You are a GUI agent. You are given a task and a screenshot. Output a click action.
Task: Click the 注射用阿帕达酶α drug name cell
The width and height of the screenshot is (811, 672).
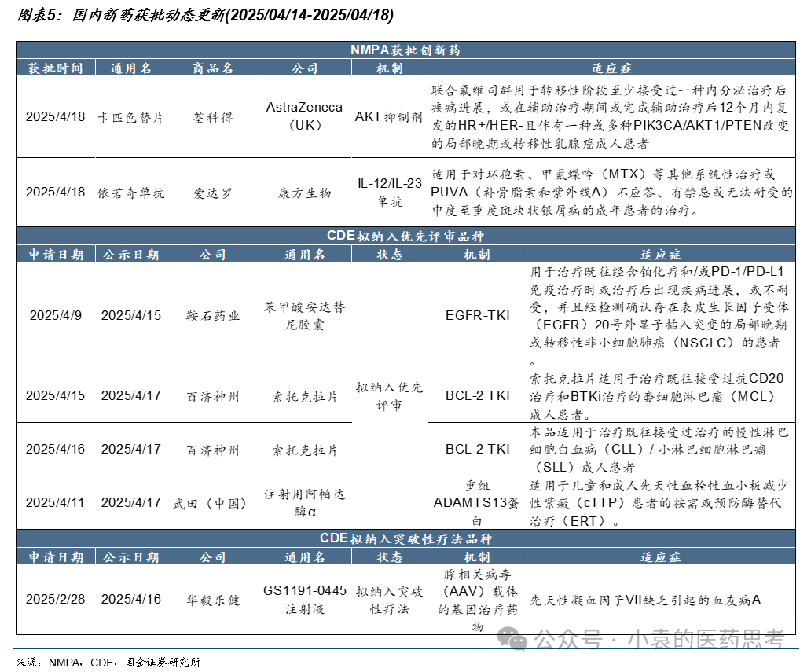tap(305, 503)
